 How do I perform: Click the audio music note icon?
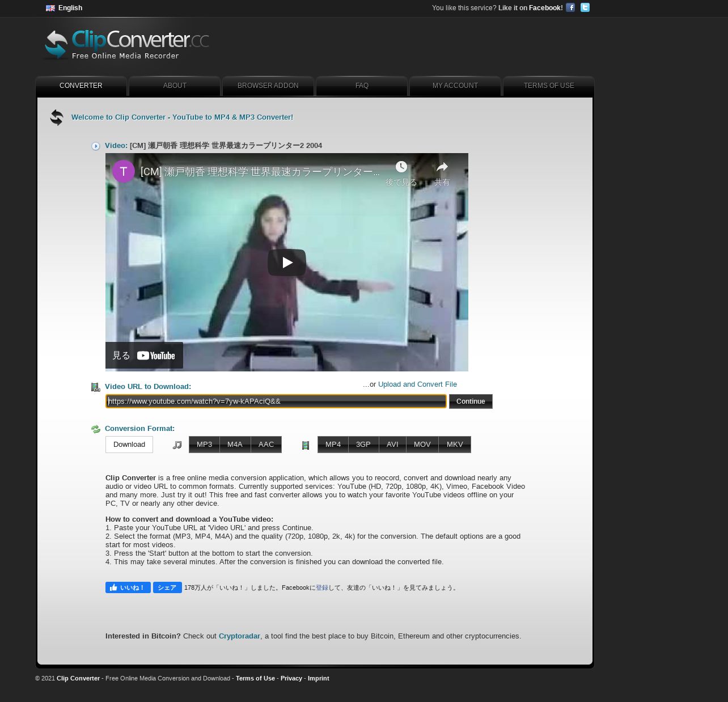tap(177, 445)
